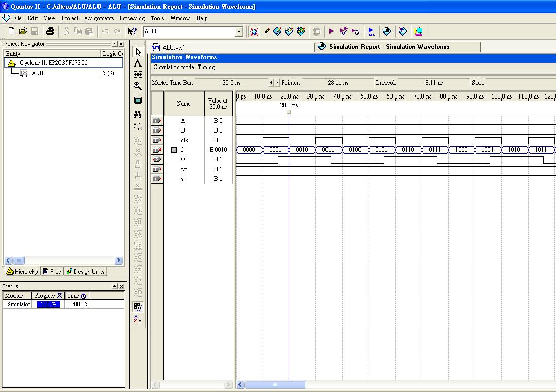Select the Full Screen icon in waveform toolbar

point(138,101)
